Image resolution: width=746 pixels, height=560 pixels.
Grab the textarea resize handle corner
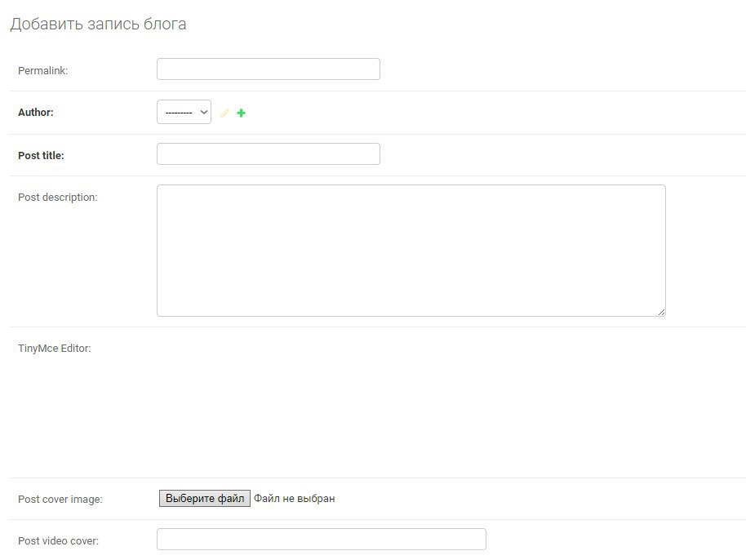click(661, 312)
